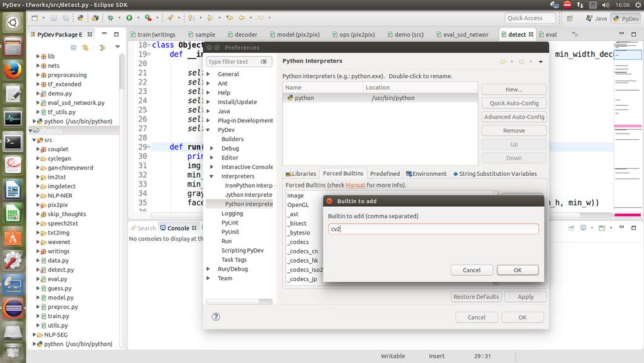Click the Save icon in main toolbar

pos(54,18)
